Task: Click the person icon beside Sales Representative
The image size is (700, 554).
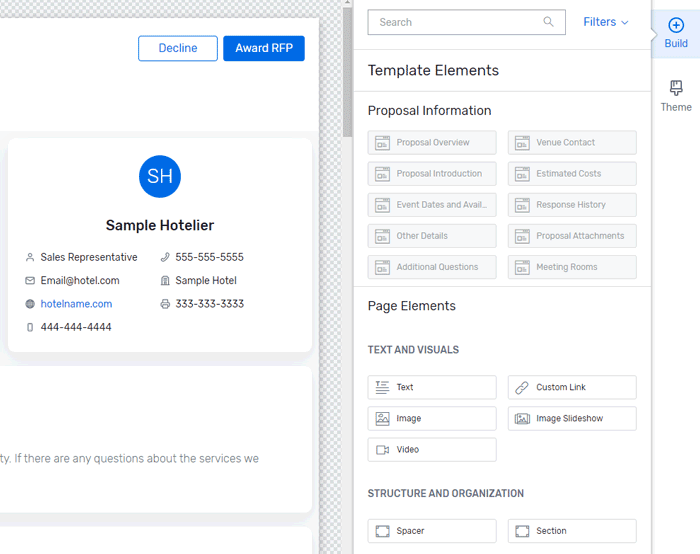Action: coord(30,257)
